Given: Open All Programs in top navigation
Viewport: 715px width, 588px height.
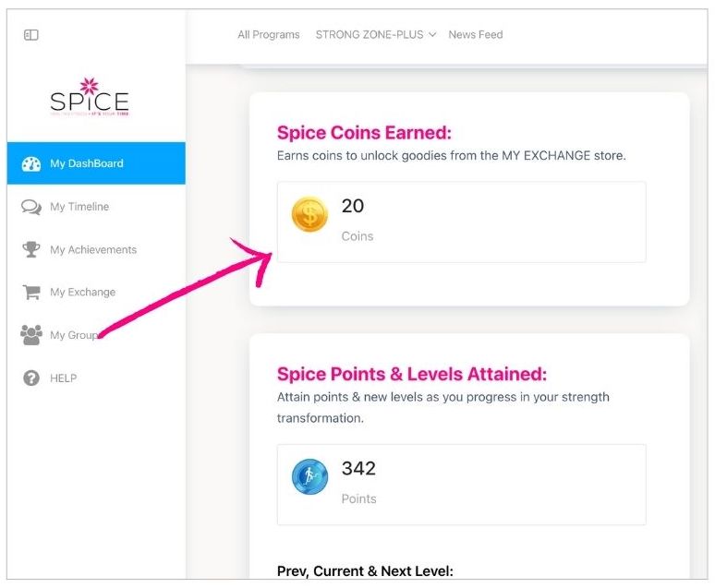Looking at the screenshot, I should (269, 35).
